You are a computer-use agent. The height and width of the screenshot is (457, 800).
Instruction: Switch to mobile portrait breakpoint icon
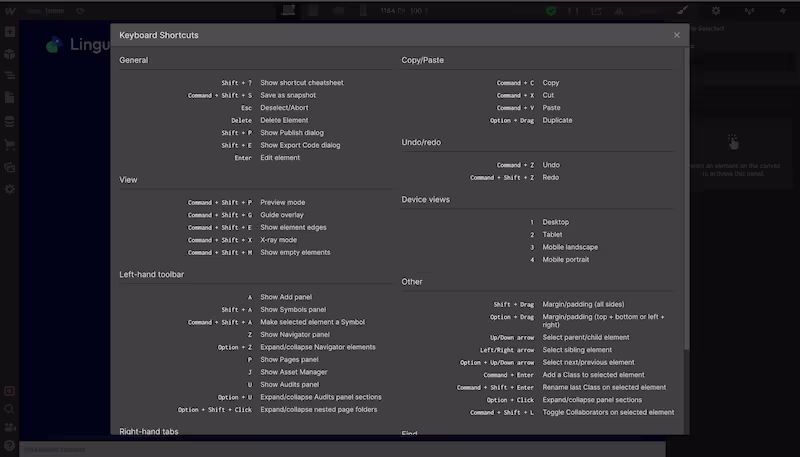click(363, 10)
